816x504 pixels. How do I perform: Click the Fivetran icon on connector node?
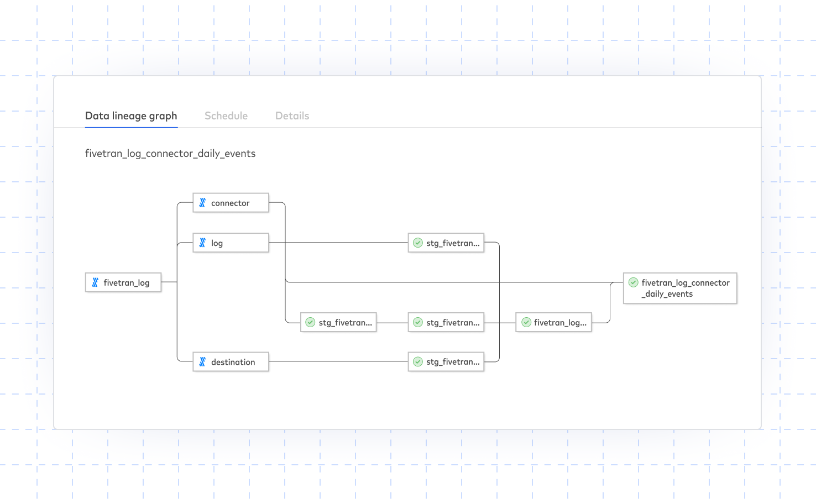click(x=202, y=203)
